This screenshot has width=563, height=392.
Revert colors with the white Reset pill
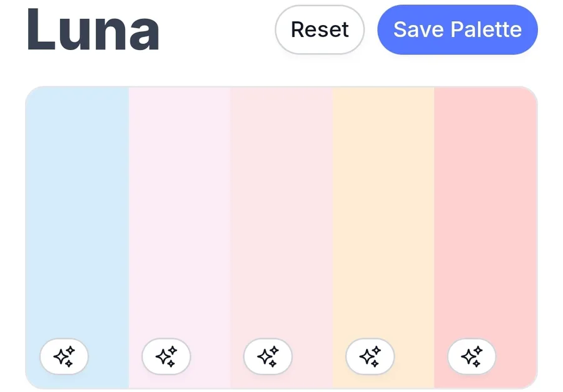tap(320, 29)
